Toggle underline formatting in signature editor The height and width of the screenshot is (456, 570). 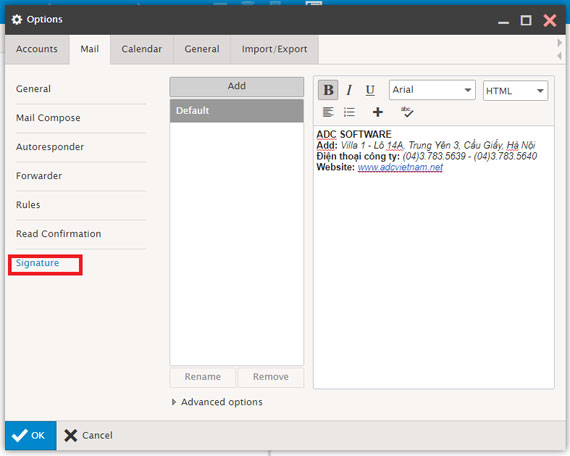(x=370, y=90)
